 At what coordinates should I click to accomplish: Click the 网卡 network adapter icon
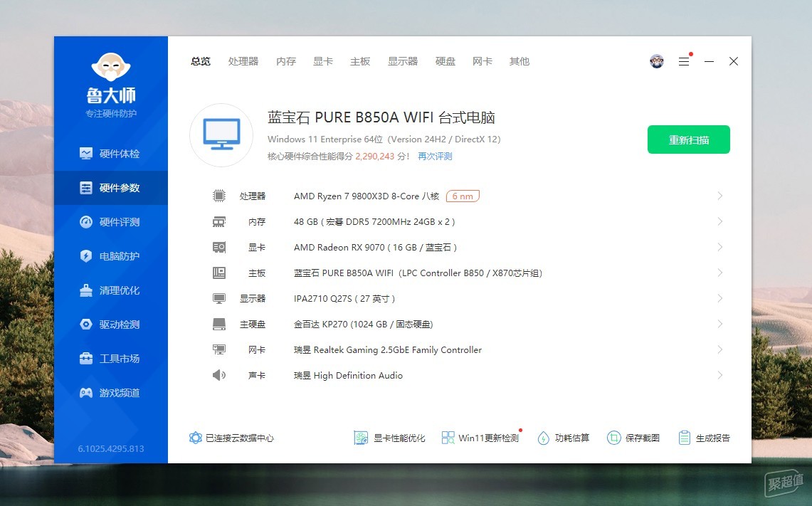(x=219, y=349)
